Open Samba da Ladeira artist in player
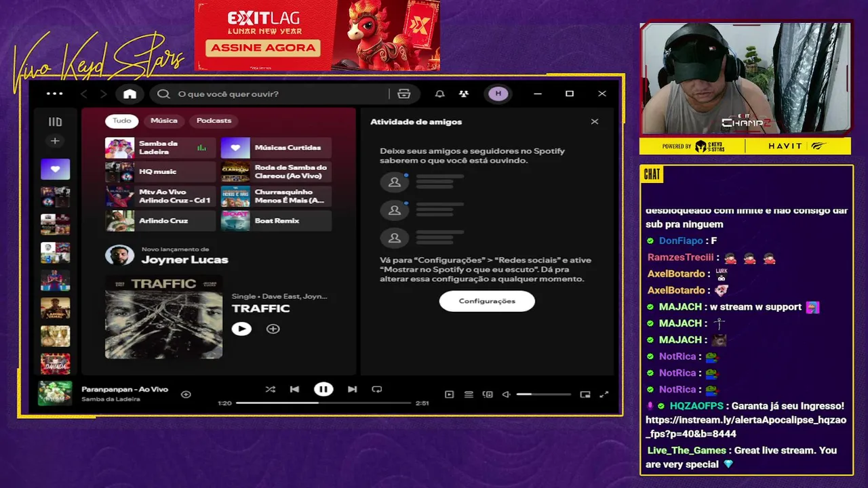This screenshot has height=488, width=868. coord(111,399)
